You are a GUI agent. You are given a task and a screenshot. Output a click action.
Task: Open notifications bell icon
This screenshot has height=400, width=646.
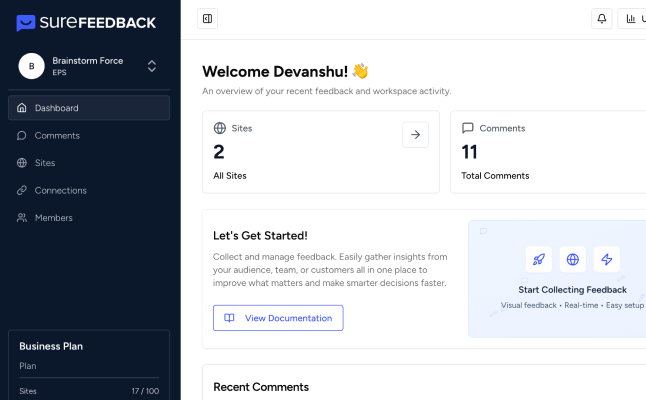[602, 18]
